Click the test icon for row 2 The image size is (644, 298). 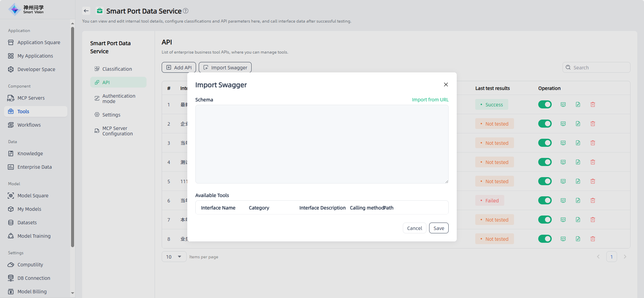(563, 124)
